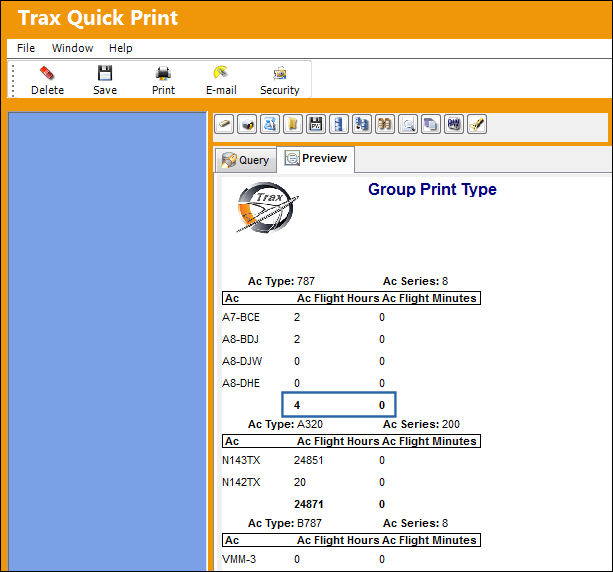The width and height of the screenshot is (613, 572).
Task: Open the Security settings icon
Action: 280,73
